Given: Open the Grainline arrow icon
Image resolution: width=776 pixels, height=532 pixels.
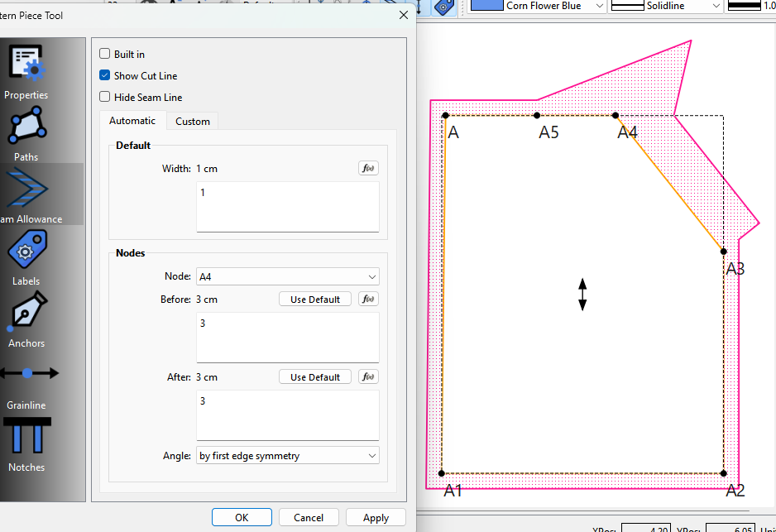Looking at the screenshot, I should (x=28, y=373).
